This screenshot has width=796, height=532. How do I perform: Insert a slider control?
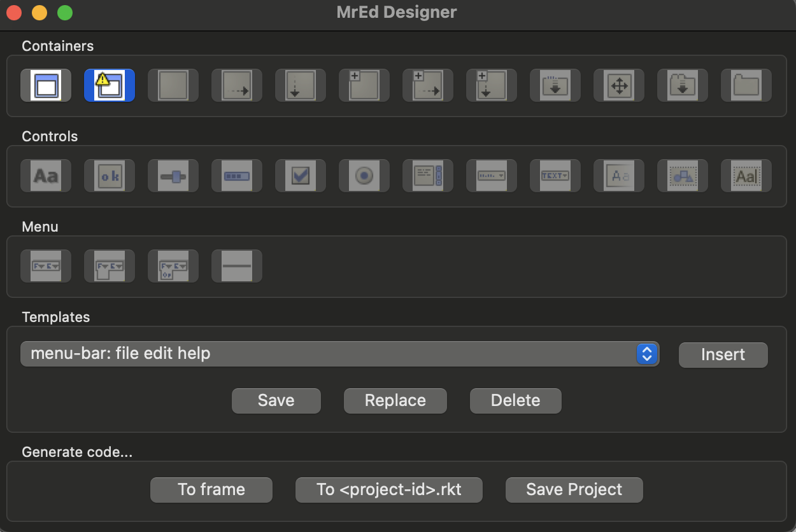point(173,176)
